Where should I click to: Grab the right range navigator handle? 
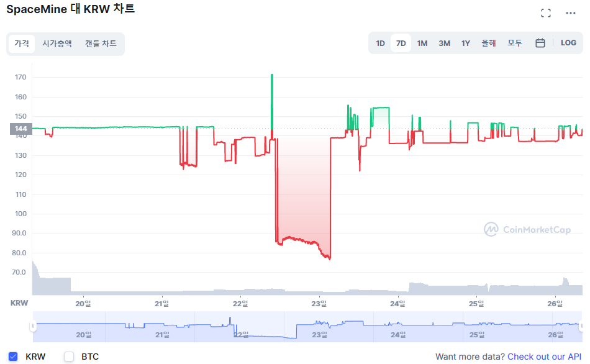[x=582, y=326]
